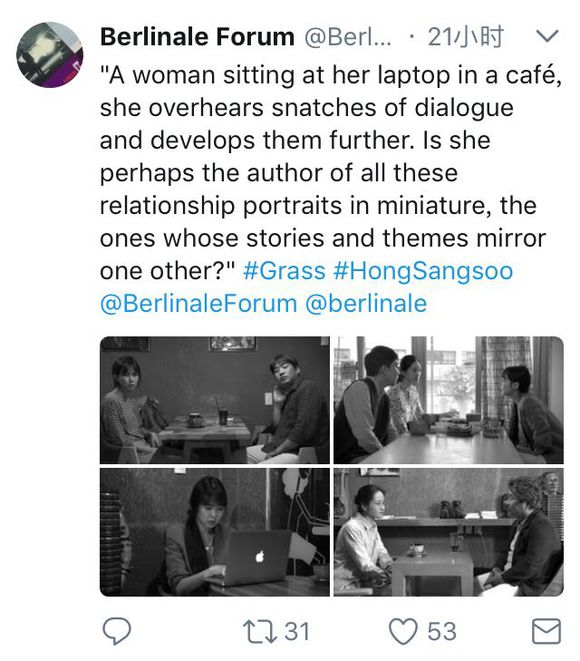The width and height of the screenshot is (580, 661).
Task: Open the @BerlinaleForum mention
Action: pos(199,304)
